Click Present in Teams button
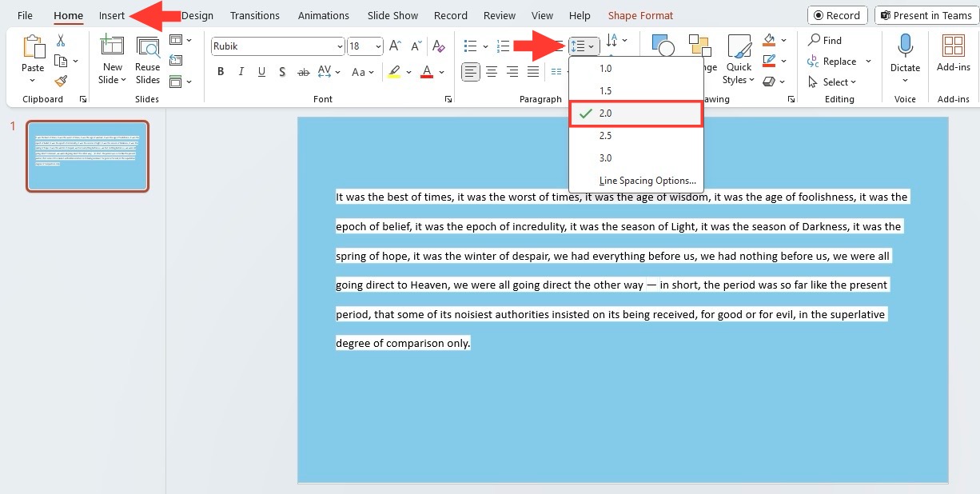The image size is (980, 494). 926,15
